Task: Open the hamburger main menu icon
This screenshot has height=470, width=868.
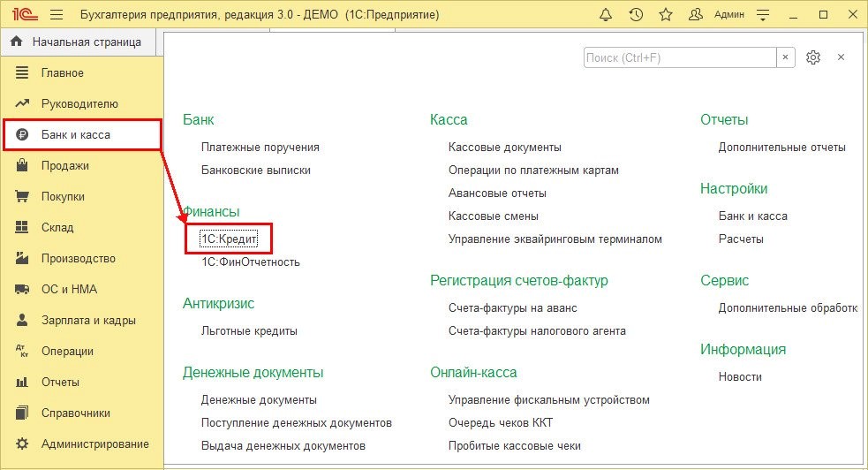Action: [x=57, y=15]
